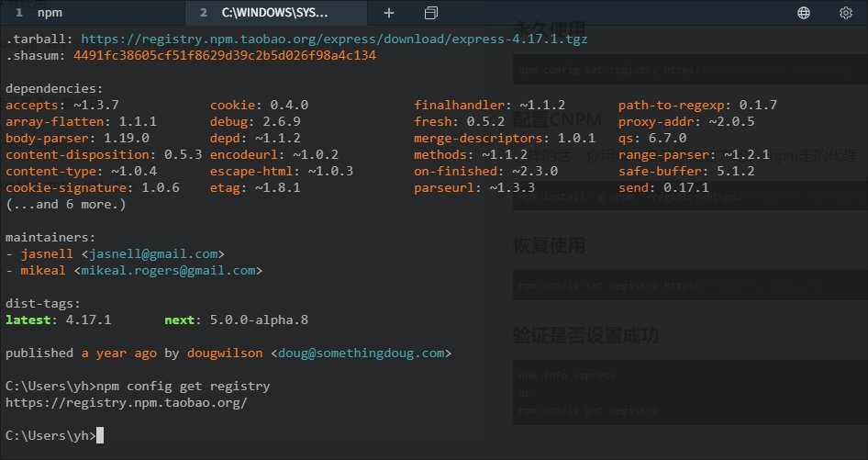Click the 'proxy-addr' dependency entry
Viewport: 868px width, 460px height.
pyautogui.click(x=686, y=121)
